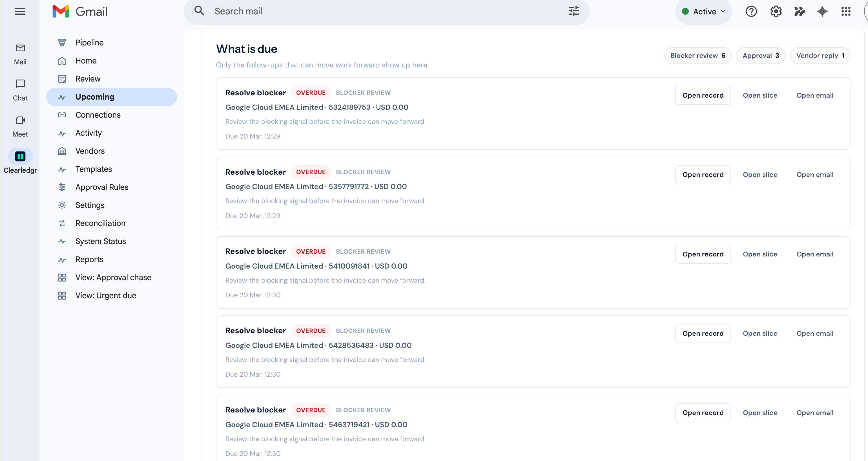This screenshot has width=868, height=461.
Task: Open record for invoice 5324189753
Action: [703, 95]
